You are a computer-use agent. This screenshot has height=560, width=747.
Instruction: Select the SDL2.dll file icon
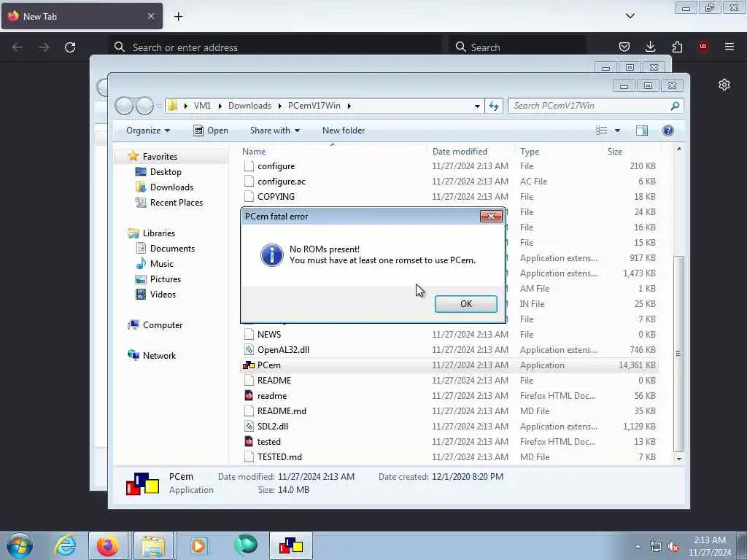(x=249, y=426)
